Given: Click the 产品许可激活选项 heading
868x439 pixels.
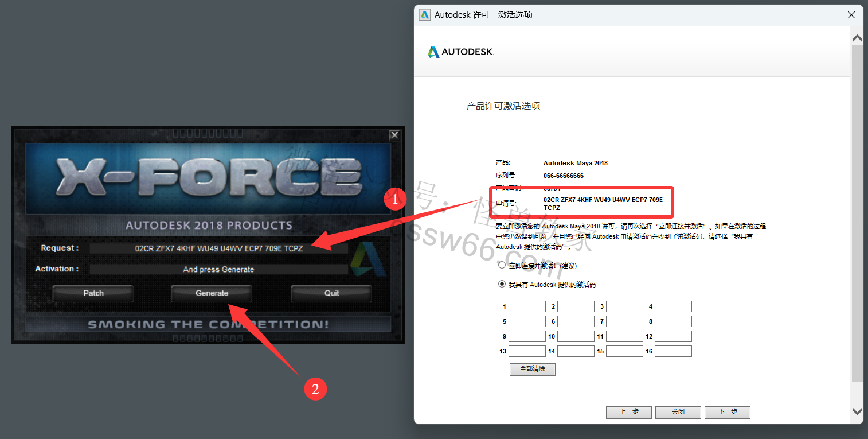Looking at the screenshot, I should click(503, 106).
